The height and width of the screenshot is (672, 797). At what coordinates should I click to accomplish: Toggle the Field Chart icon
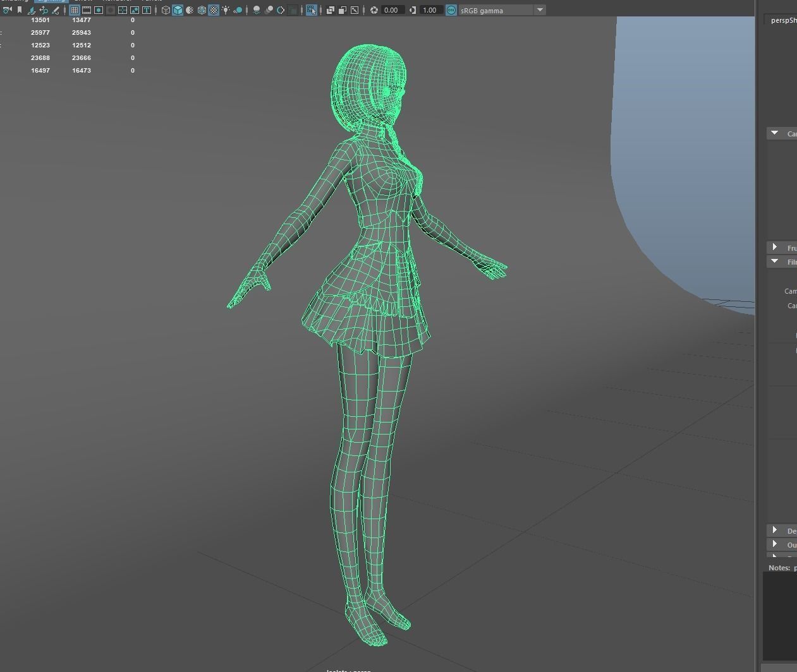pos(123,10)
